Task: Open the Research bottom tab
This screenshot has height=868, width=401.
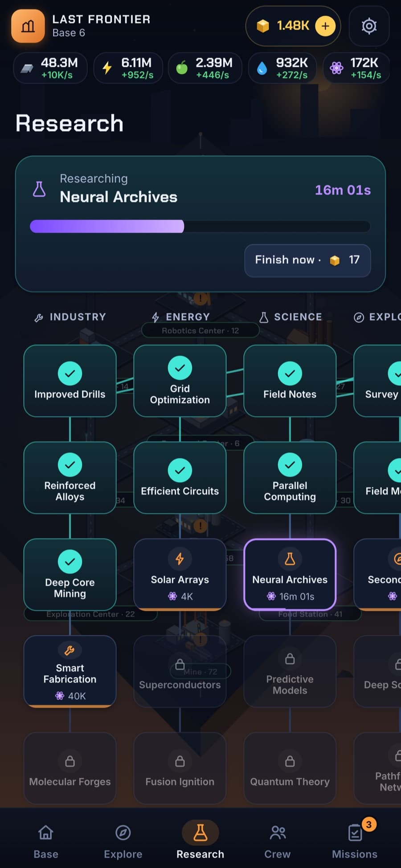Action: coord(200,841)
